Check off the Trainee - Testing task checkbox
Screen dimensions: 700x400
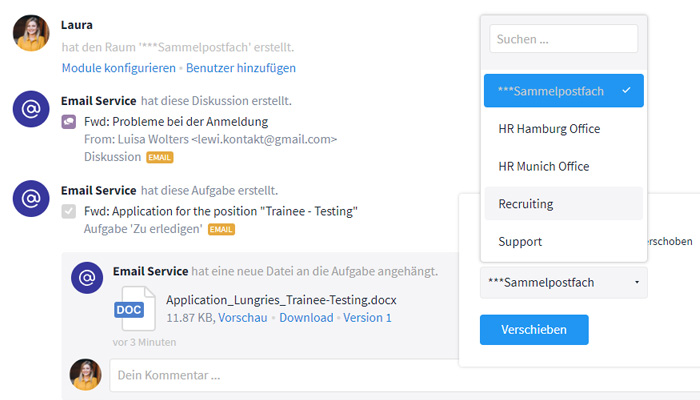[69, 212]
